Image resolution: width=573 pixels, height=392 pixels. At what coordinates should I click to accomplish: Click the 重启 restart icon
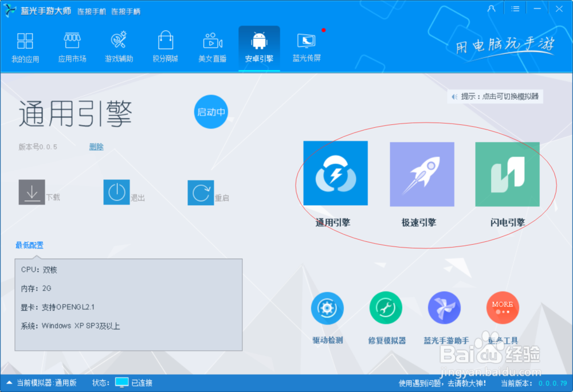tap(201, 193)
